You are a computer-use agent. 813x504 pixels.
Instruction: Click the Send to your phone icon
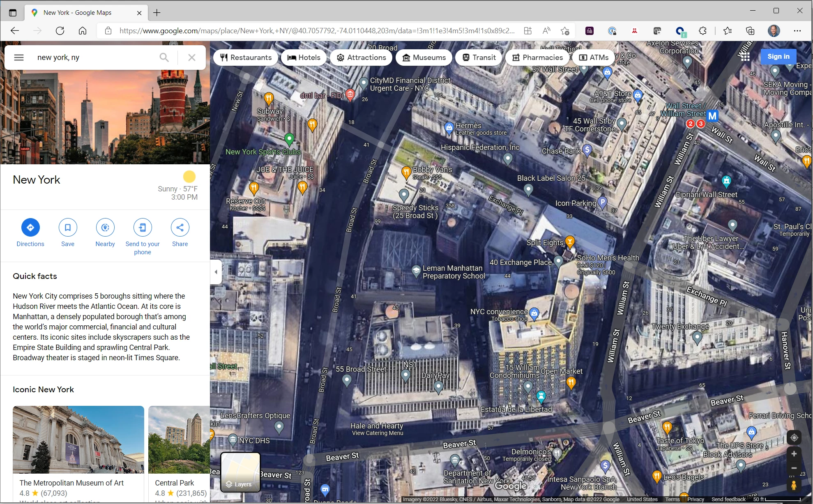coord(143,228)
